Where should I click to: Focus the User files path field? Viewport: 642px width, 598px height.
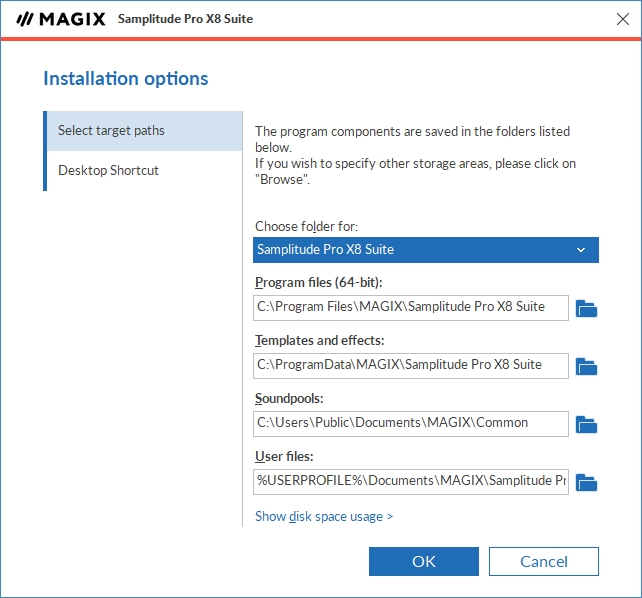pos(411,481)
